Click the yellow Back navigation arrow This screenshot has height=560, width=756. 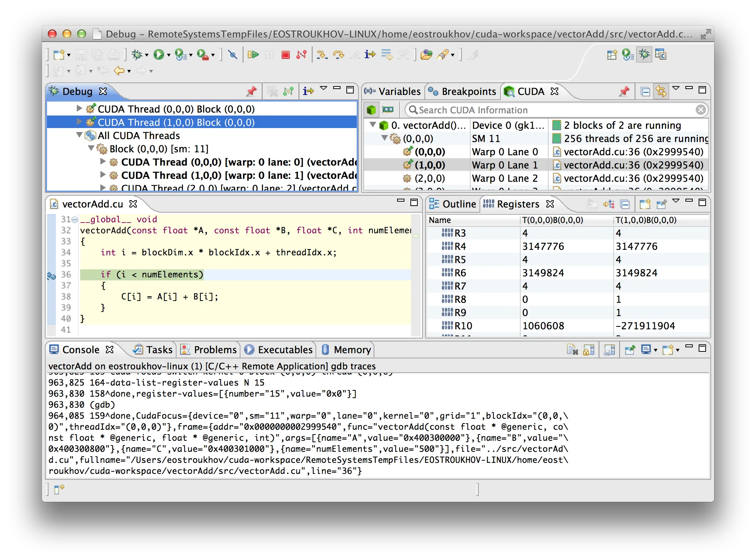tap(119, 70)
